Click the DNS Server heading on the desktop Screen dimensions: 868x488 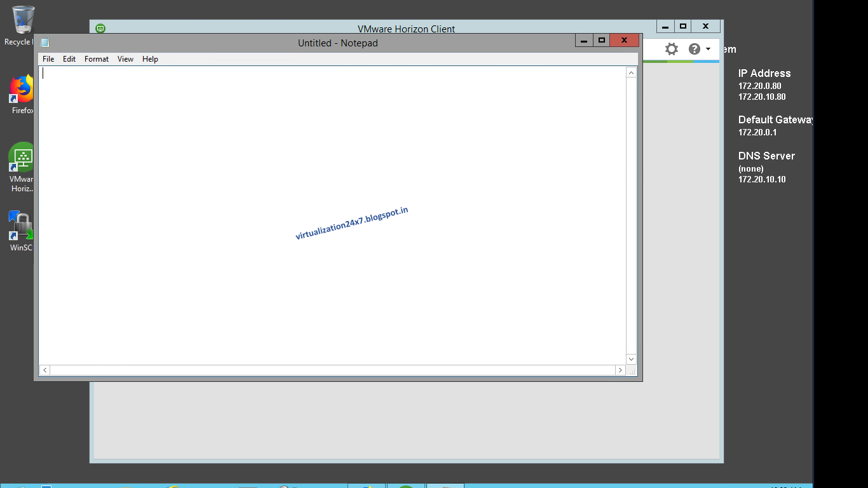[x=766, y=156]
